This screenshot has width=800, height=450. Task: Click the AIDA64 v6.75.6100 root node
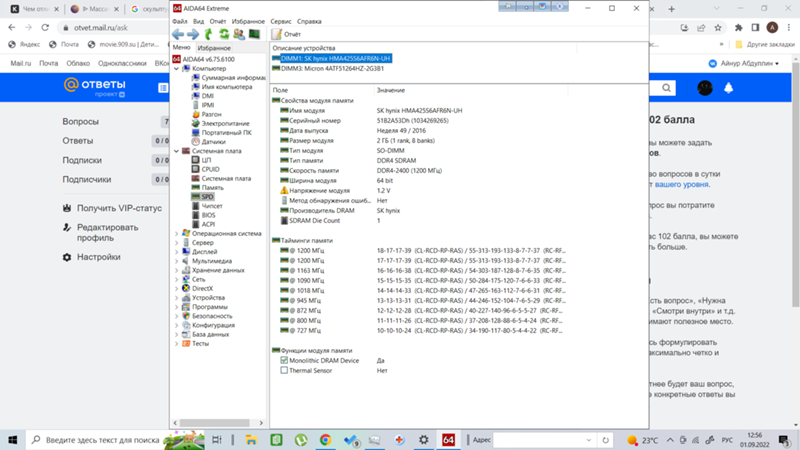click(x=204, y=59)
